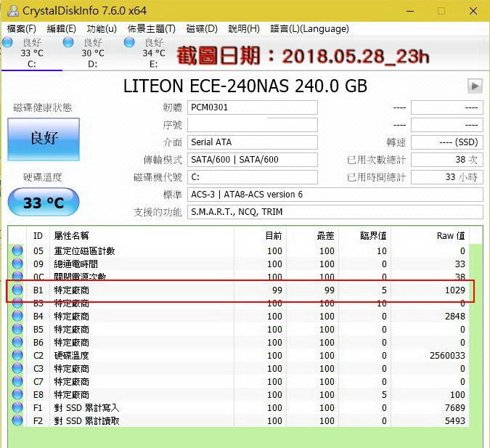Click raw value 2560033 in C2 row
Image resolution: width=490 pixels, height=448 pixels.
click(447, 356)
